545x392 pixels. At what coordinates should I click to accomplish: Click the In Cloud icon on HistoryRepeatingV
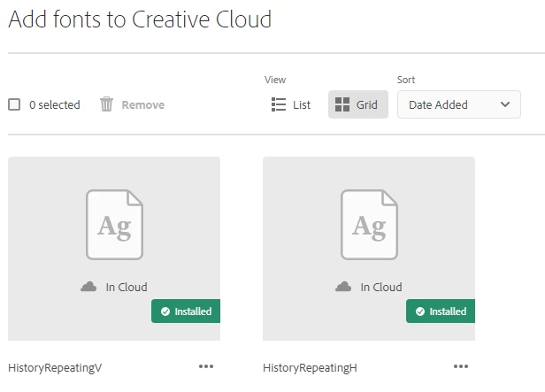[88, 287]
